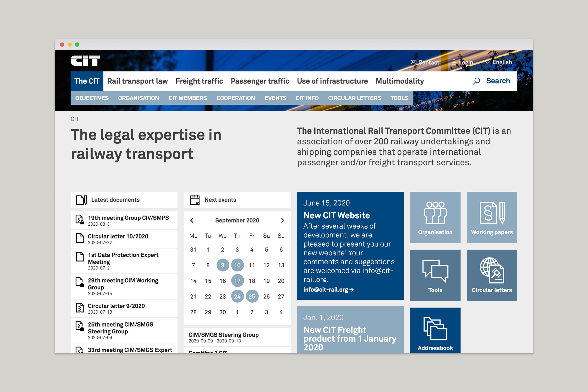Click zip file icon for Circular letter 9/2020
This screenshot has height=392, width=588.
pyautogui.click(x=80, y=308)
